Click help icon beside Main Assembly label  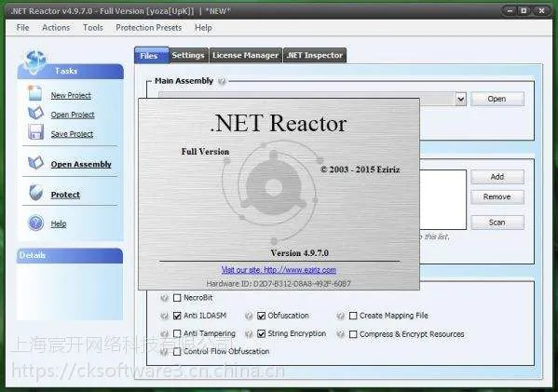click(x=222, y=81)
